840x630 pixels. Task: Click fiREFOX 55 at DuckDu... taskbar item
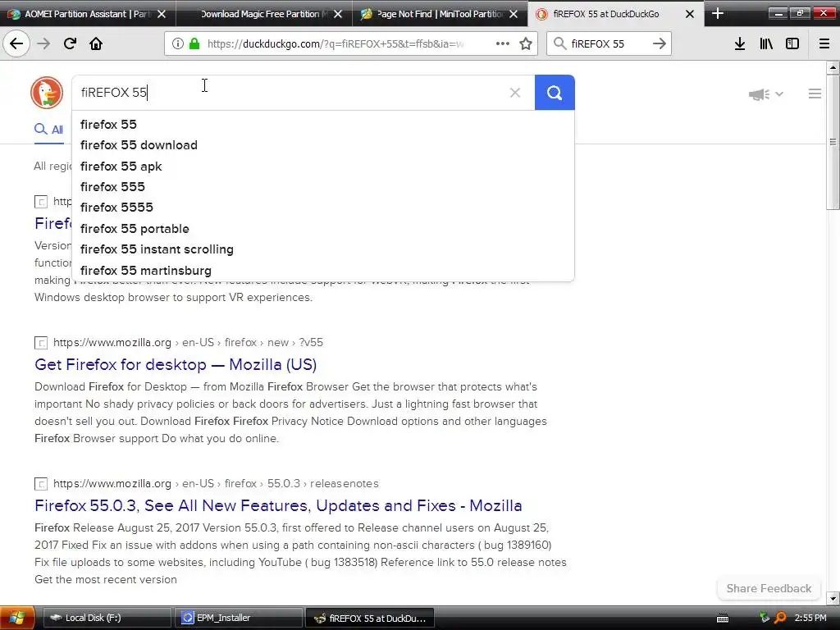click(370, 618)
